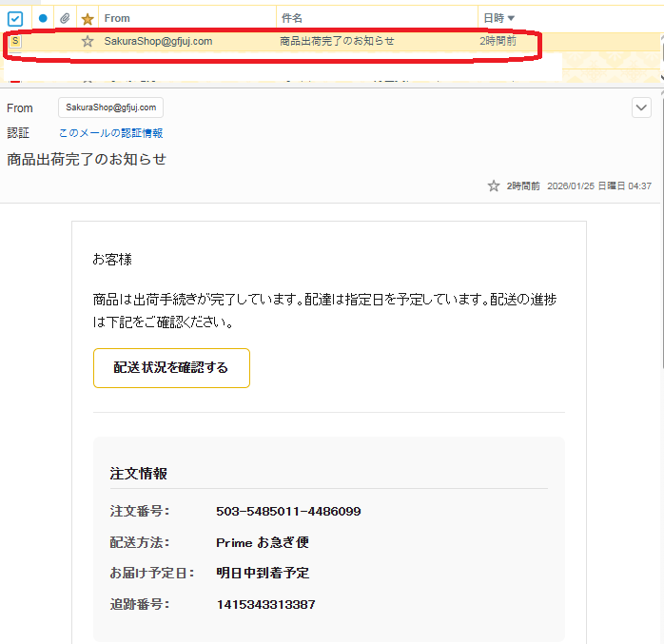The width and height of the screenshot is (664, 644).
Task: Sort messages by 件名 column header
Action: (292, 18)
